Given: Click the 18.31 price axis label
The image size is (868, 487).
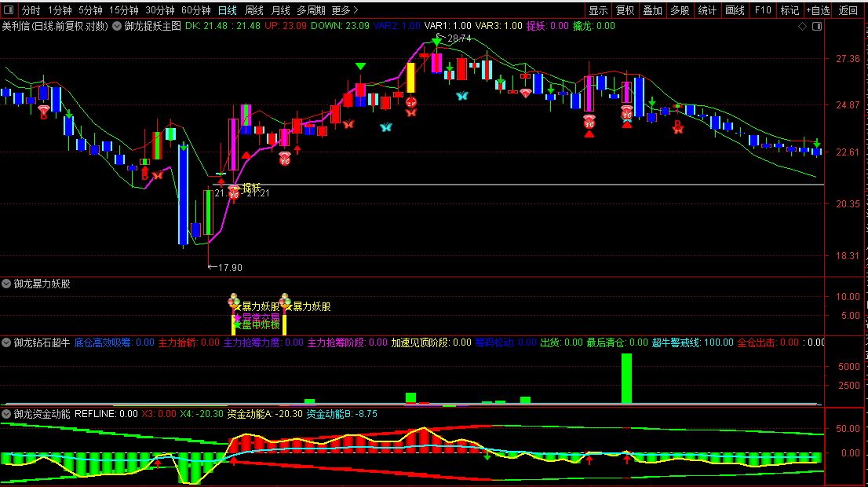Looking at the screenshot, I should [848, 256].
